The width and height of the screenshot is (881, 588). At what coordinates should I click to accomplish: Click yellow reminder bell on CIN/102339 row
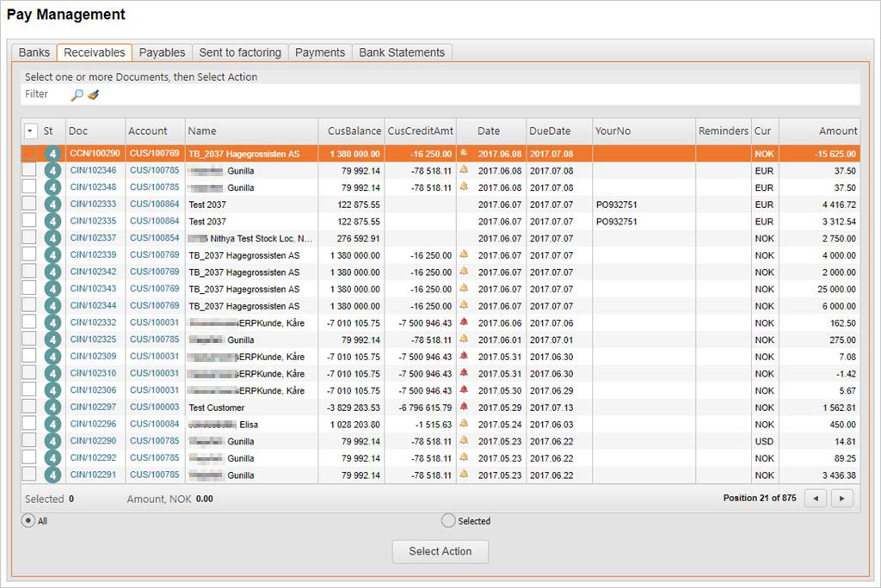click(464, 255)
